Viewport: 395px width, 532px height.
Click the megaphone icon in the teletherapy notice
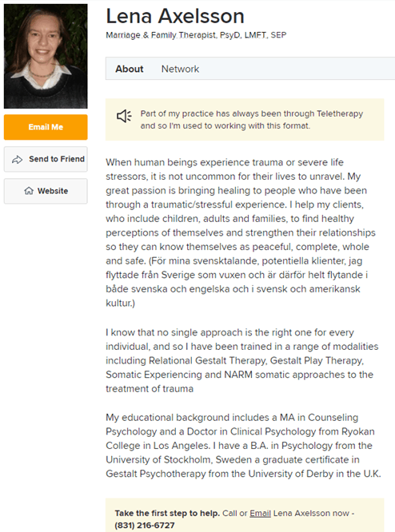pyautogui.click(x=124, y=116)
